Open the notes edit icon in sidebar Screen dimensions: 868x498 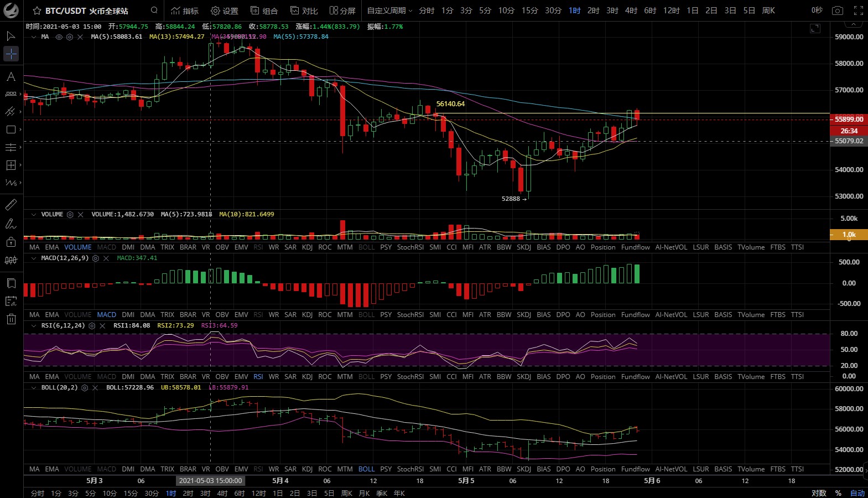coord(11,301)
